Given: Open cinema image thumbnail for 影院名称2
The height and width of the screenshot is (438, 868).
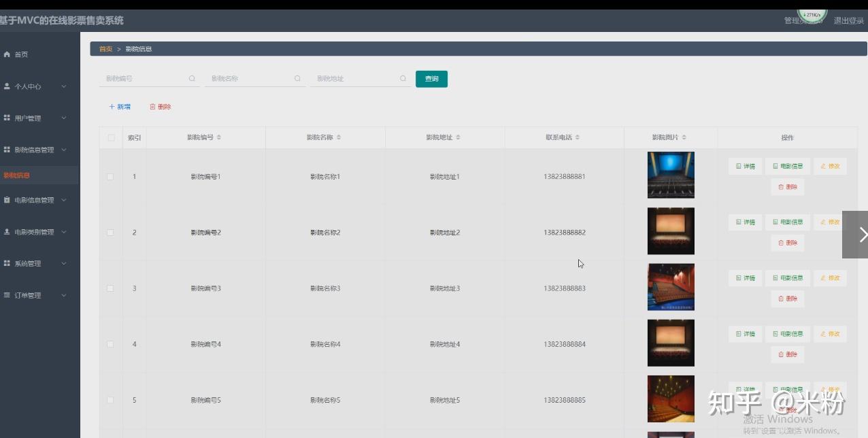Looking at the screenshot, I should (x=671, y=231).
